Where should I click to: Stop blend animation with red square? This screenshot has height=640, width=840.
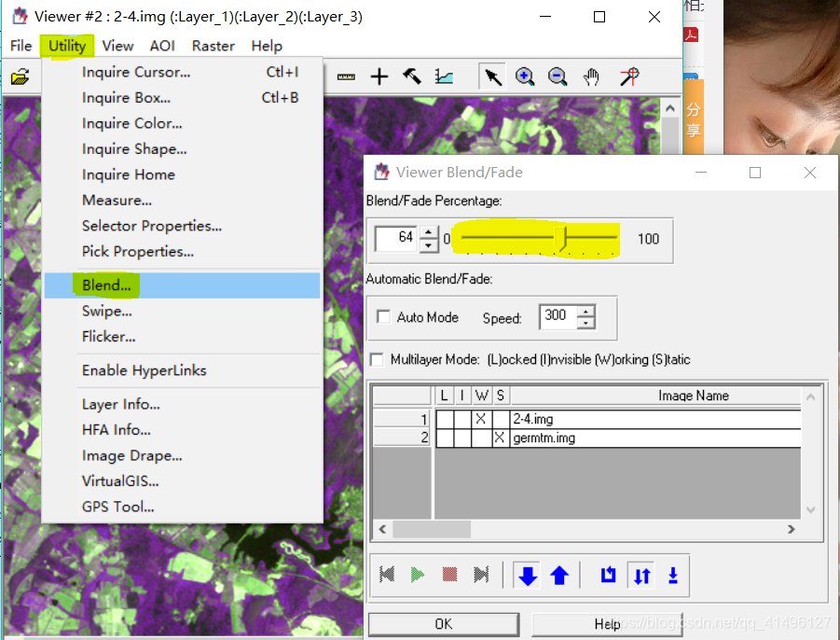click(x=449, y=575)
